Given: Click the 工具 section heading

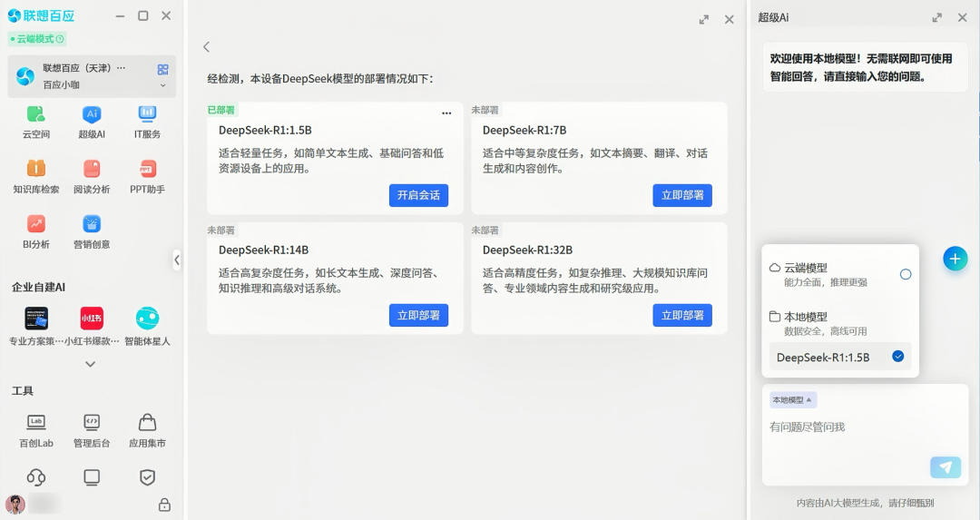Looking at the screenshot, I should coord(23,390).
